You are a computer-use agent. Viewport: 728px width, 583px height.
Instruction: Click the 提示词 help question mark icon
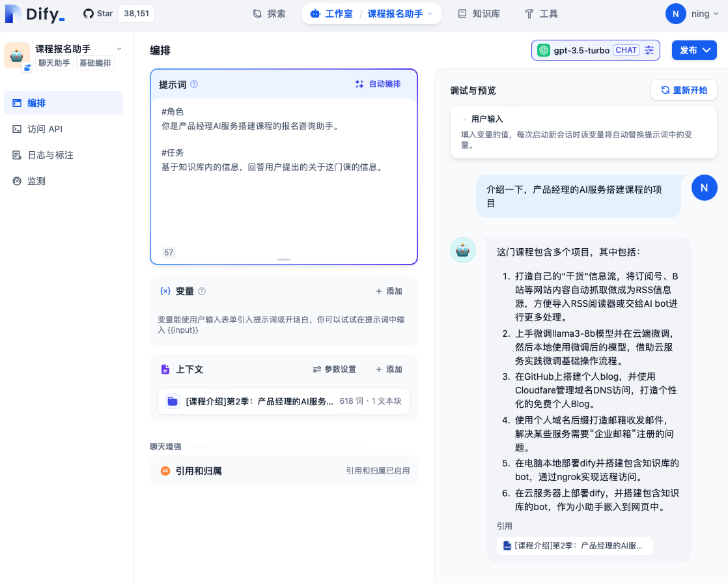click(x=194, y=84)
